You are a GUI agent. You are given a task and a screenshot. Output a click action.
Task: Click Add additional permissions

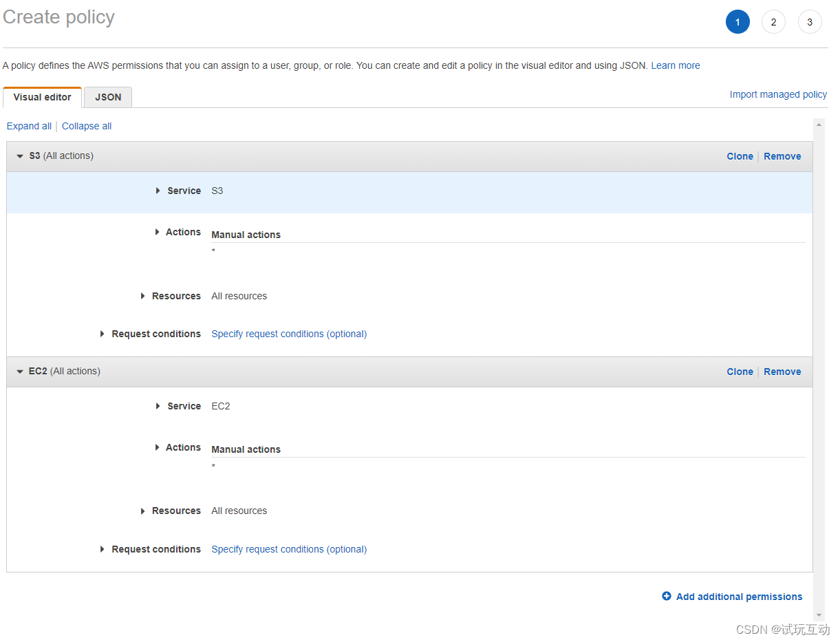click(x=739, y=597)
